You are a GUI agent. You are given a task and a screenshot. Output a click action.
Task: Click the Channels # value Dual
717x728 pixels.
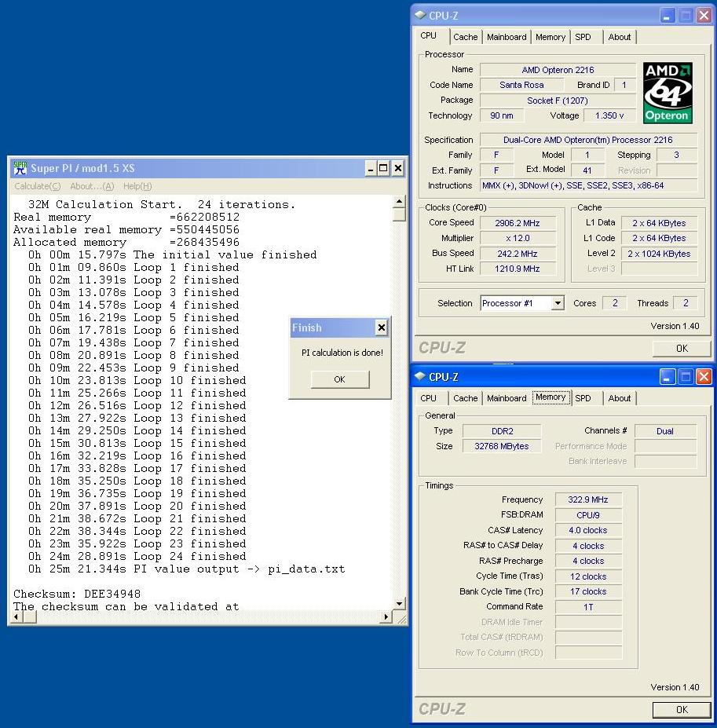pos(665,431)
